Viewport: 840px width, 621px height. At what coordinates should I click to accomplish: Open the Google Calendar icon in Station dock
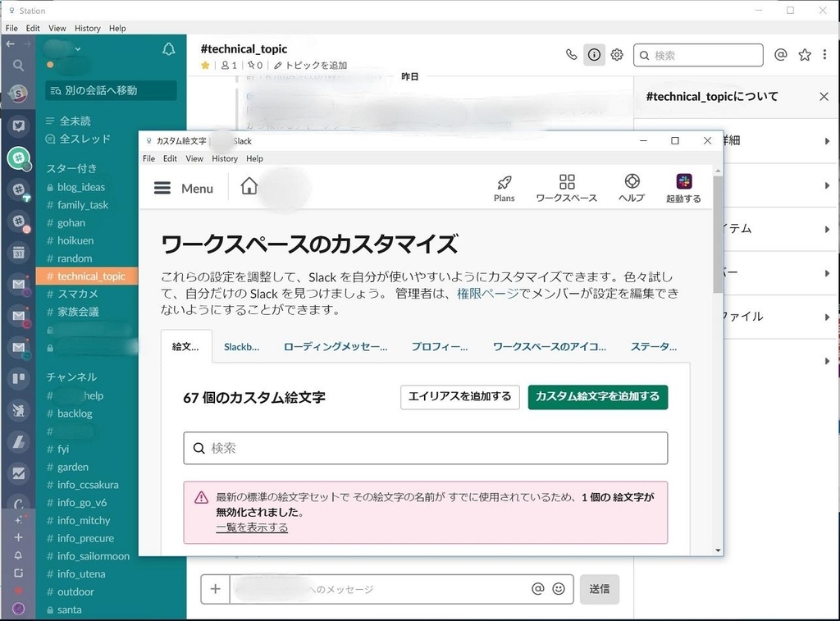click(19, 253)
